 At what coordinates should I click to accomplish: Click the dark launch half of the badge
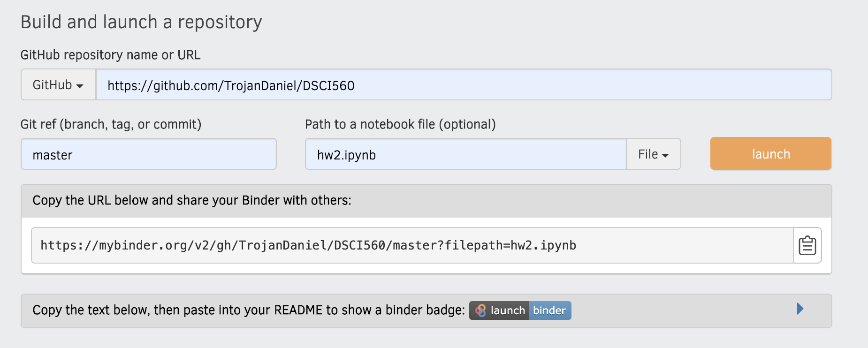coord(500,310)
